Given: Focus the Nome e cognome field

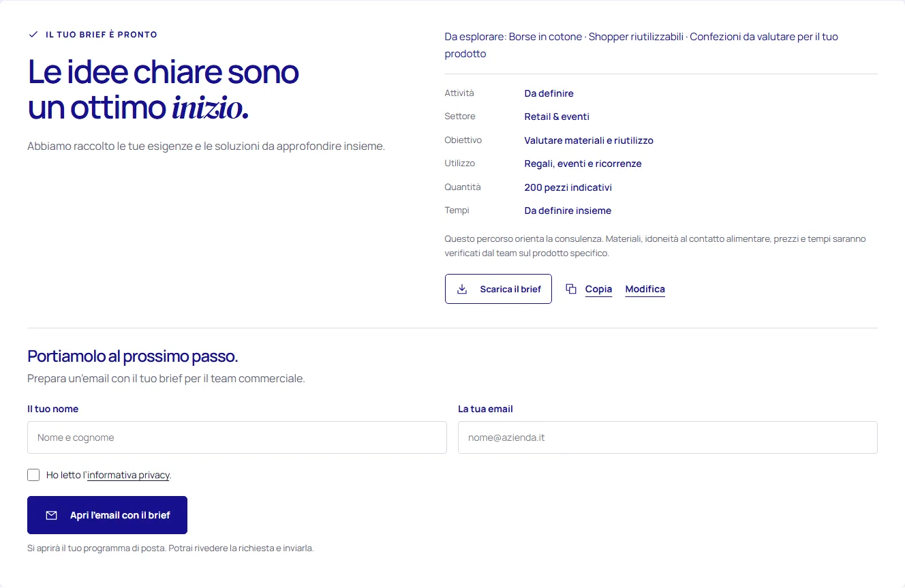Looking at the screenshot, I should click(x=237, y=437).
